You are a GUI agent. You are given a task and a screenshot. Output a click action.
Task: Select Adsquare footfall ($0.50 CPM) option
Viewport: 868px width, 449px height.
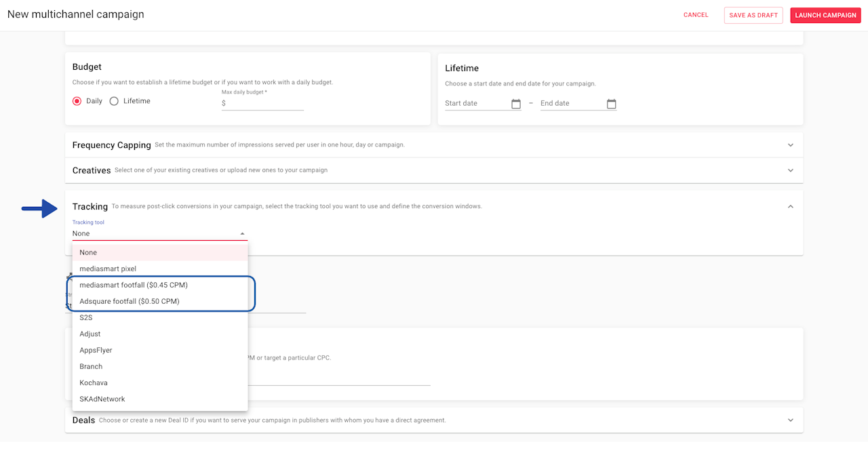130,301
